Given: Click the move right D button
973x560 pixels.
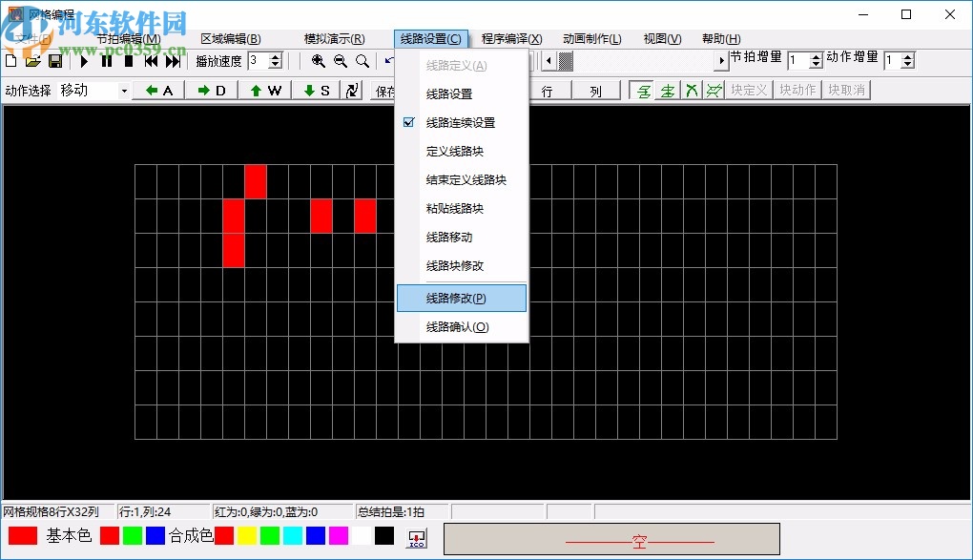Looking at the screenshot, I should pyautogui.click(x=211, y=91).
